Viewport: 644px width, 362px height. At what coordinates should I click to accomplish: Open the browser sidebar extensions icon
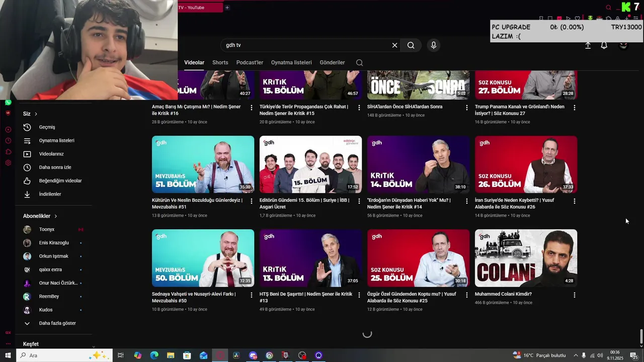pos(8,152)
